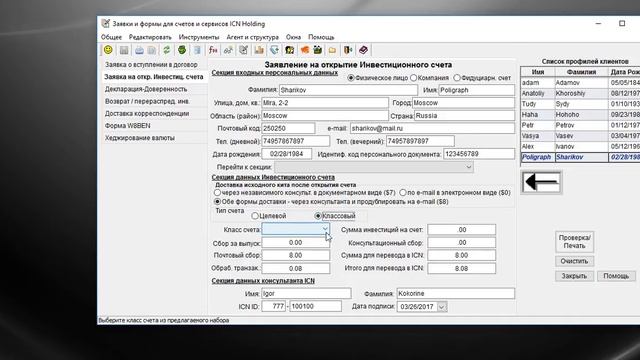The image size is (640, 360).
Task: Click the blue document page icon
Action: tap(197, 50)
